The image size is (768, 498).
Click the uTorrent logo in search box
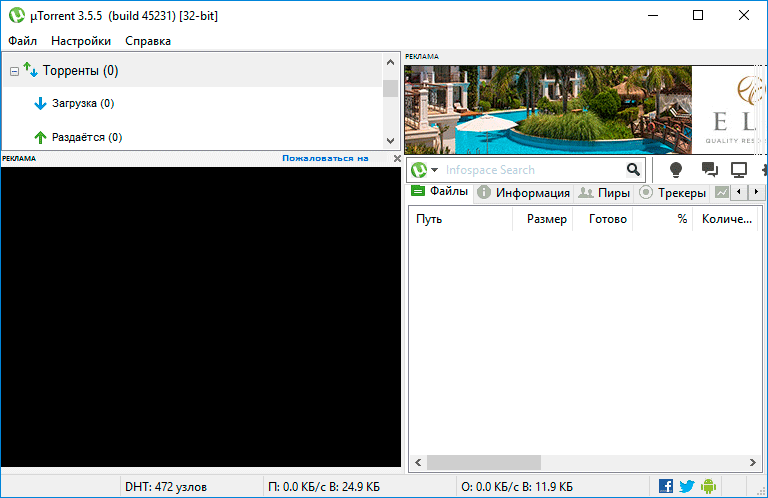[419, 170]
